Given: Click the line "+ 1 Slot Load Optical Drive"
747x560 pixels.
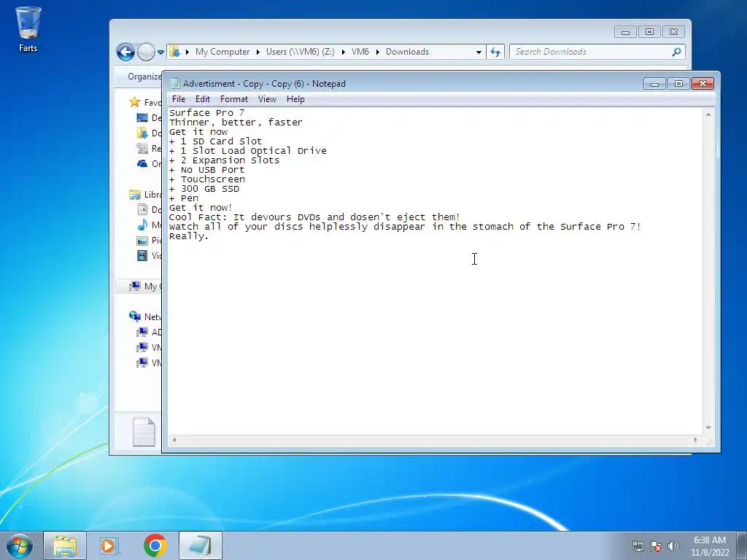Looking at the screenshot, I should pyautogui.click(x=248, y=151).
